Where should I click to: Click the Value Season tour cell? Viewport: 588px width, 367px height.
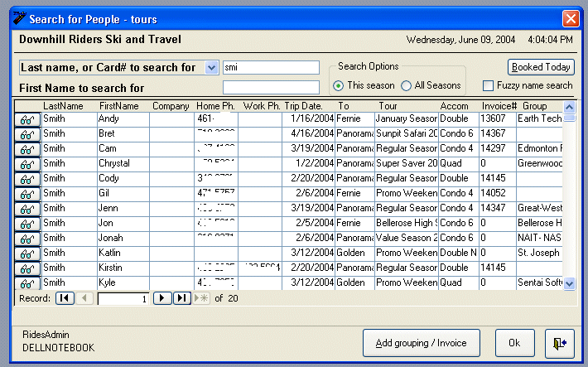[x=407, y=239]
